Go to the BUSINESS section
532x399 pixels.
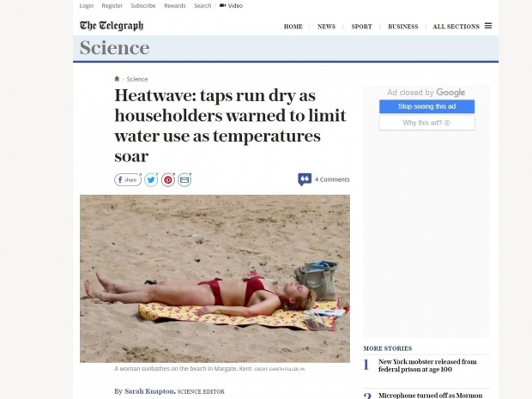click(x=402, y=27)
